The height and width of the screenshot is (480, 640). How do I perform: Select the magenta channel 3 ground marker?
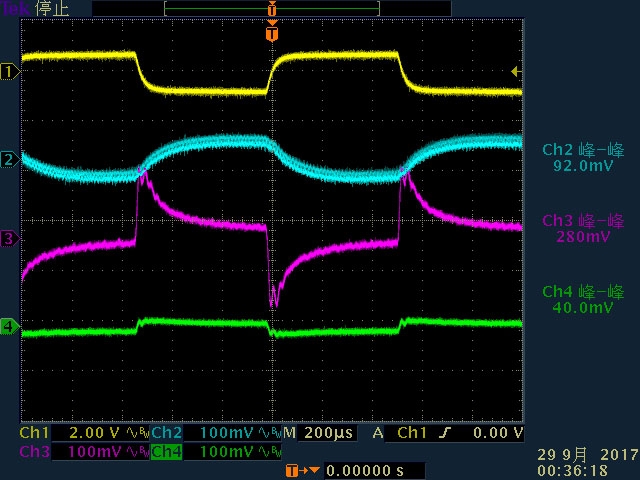click(10, 238)
